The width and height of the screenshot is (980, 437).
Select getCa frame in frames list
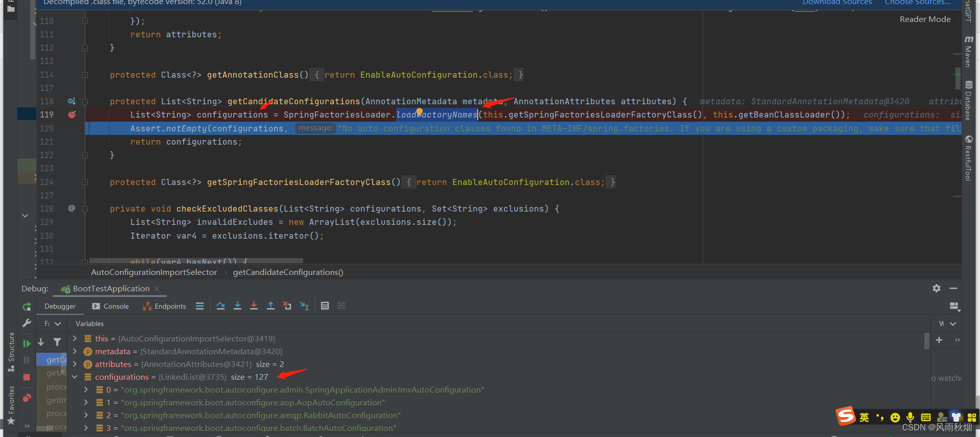pyautogui.click(x=52, y=359)
